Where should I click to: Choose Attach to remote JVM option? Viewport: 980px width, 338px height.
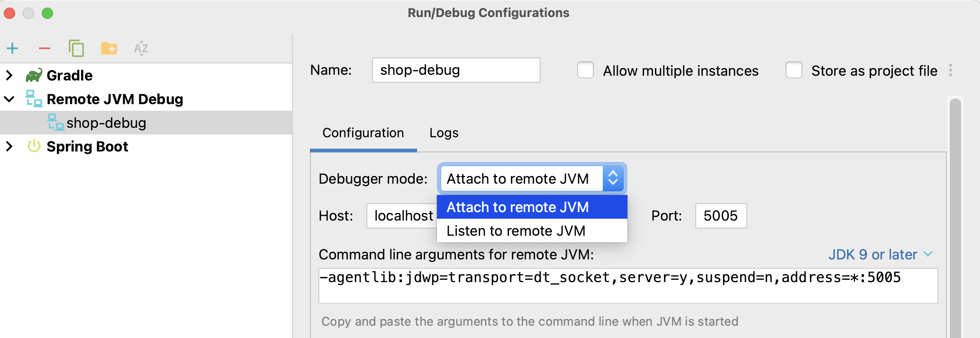[x=532, y=207]
